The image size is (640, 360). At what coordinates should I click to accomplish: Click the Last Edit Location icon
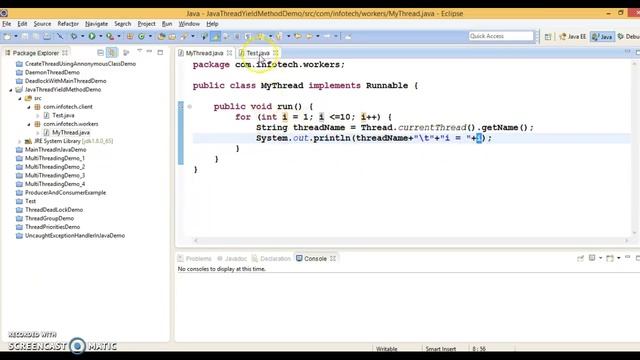tap(298, 37)
